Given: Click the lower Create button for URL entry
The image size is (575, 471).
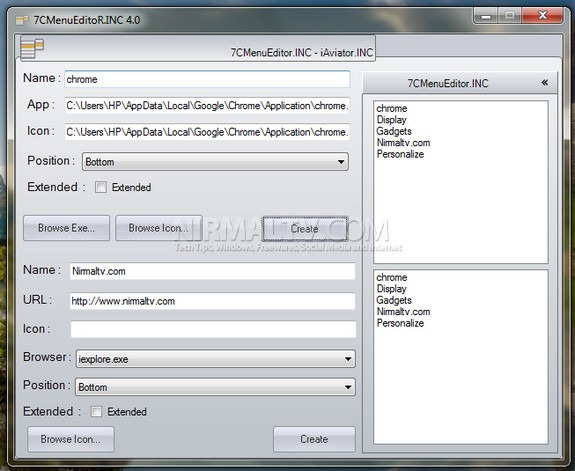Looking at the screenshot, I should click(x=314, y=439).
